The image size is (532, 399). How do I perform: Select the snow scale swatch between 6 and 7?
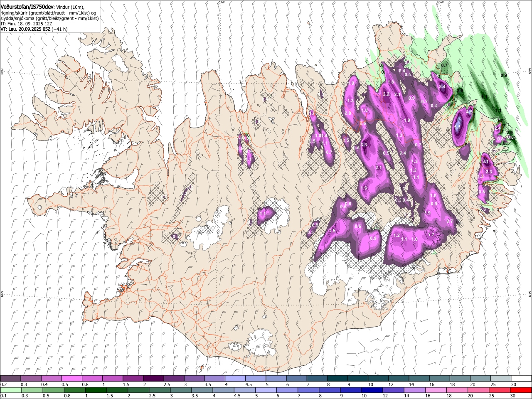click(x=296, y=379)
